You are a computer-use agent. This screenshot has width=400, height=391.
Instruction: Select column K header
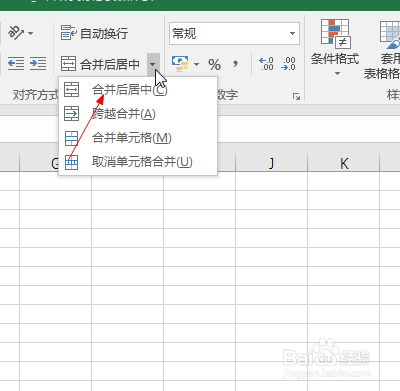click(x=344, y=163)
